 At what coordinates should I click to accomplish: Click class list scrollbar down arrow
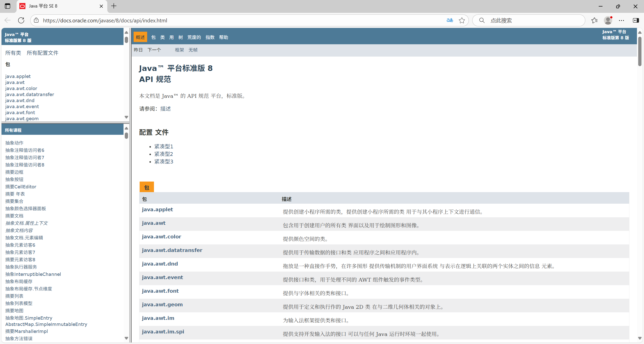pos(126,338)
